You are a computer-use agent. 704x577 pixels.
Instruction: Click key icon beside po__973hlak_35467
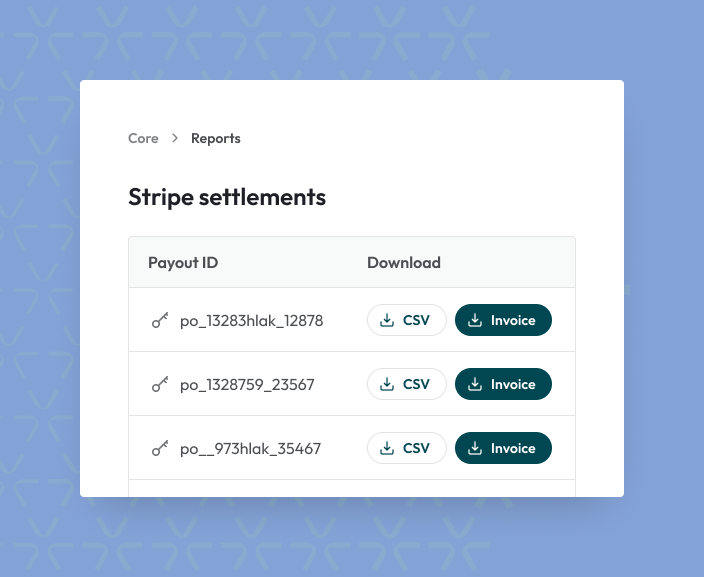click(x=160, y=449)
